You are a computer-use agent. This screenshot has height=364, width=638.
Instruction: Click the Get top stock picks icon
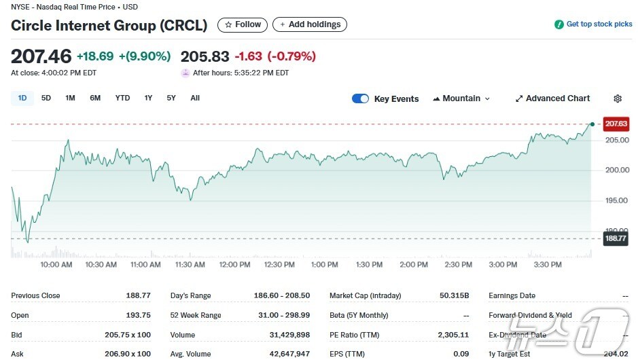559,24
